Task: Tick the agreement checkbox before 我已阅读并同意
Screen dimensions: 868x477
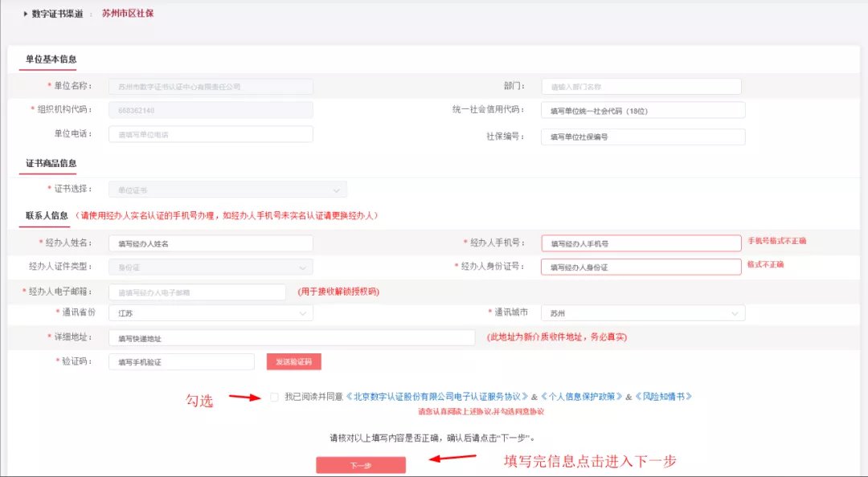Action: click(x=275, y=397)
